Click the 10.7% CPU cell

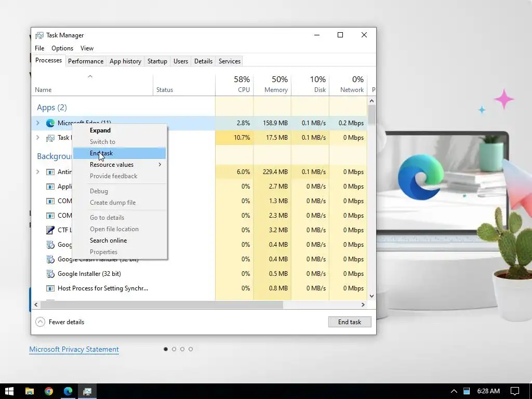tap(234, 137)
